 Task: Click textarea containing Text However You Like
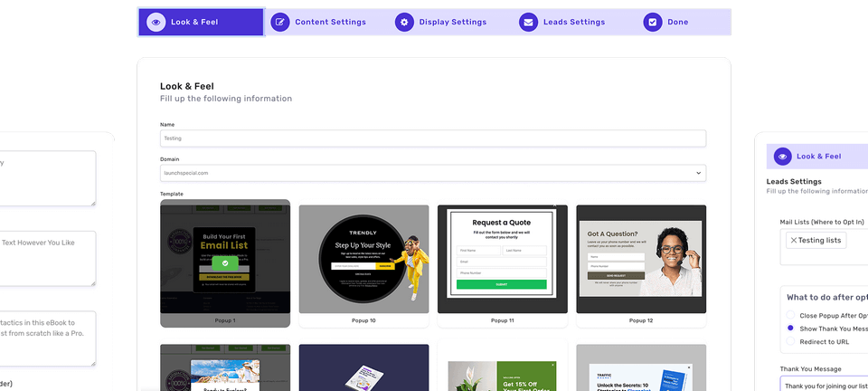(x=48, y=259)
